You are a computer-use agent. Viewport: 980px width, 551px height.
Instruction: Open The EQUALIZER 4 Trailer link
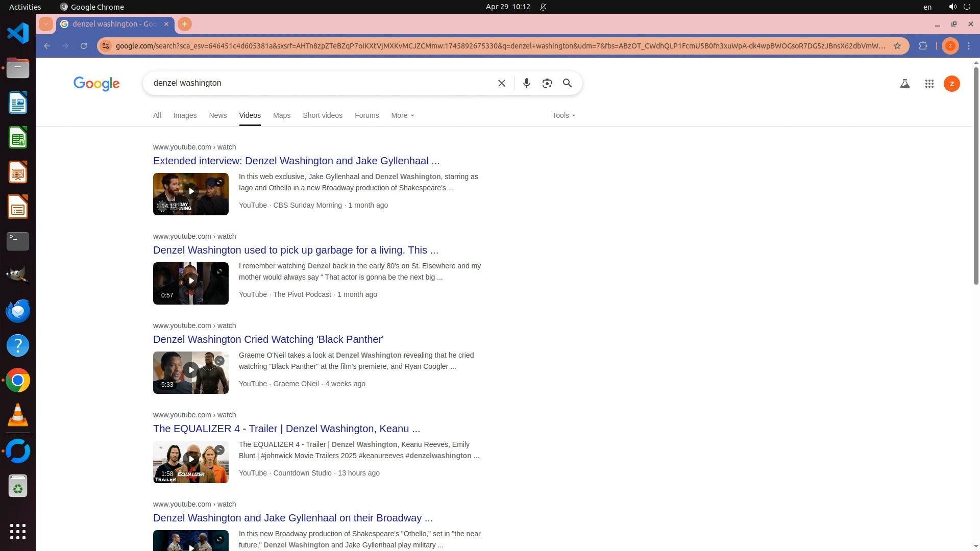(286, 429)
